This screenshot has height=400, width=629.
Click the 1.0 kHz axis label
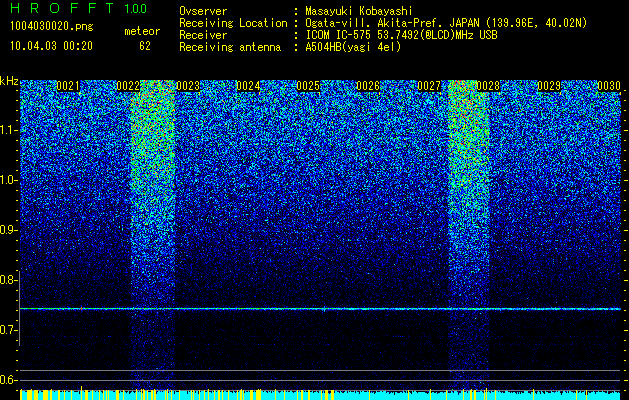click(x=8, y=181)
